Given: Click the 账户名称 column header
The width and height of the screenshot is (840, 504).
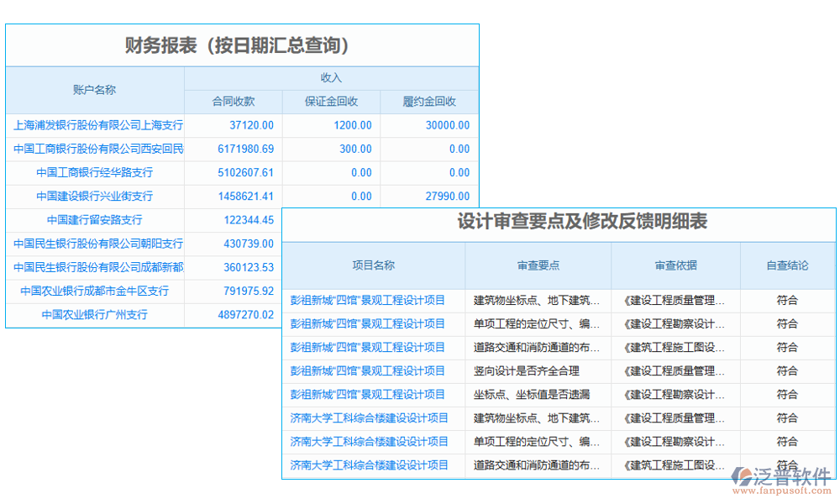Looking at the screenshot, I should pyautogui.click(x=95, y=89).
